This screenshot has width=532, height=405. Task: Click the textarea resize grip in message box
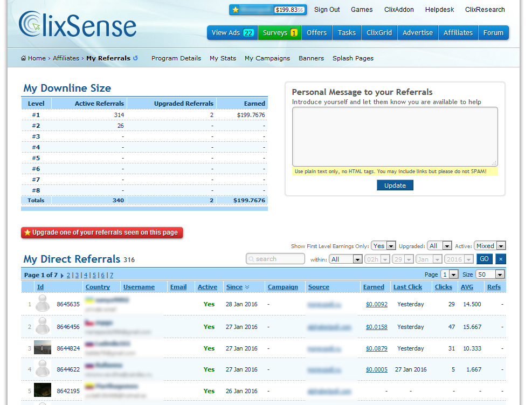click(x=494, y=163)
